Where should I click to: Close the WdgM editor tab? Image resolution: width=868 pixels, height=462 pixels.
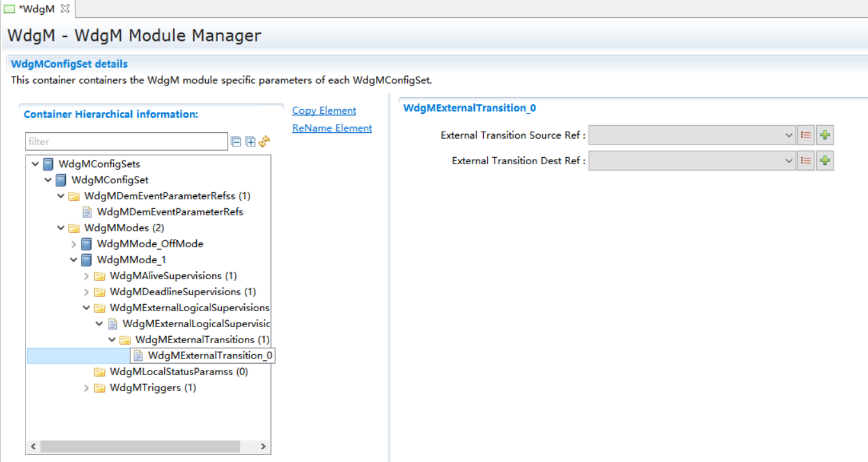[x=65, y=8]
